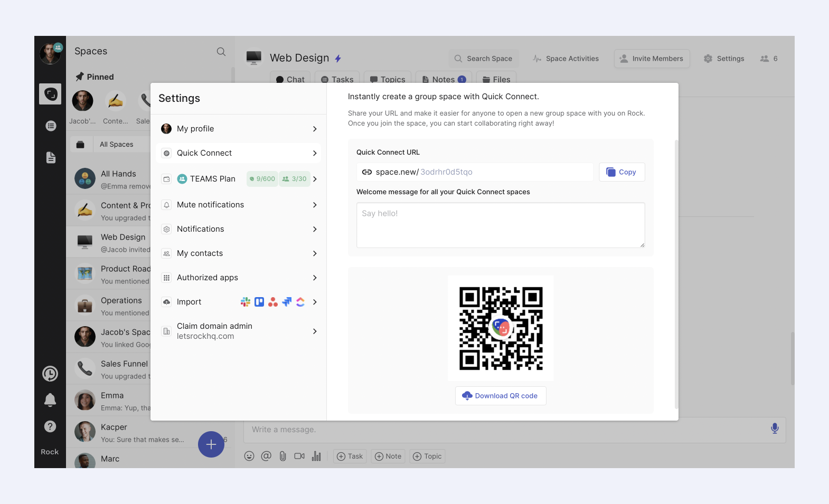Click the blue plus create button

pos(211,444)
